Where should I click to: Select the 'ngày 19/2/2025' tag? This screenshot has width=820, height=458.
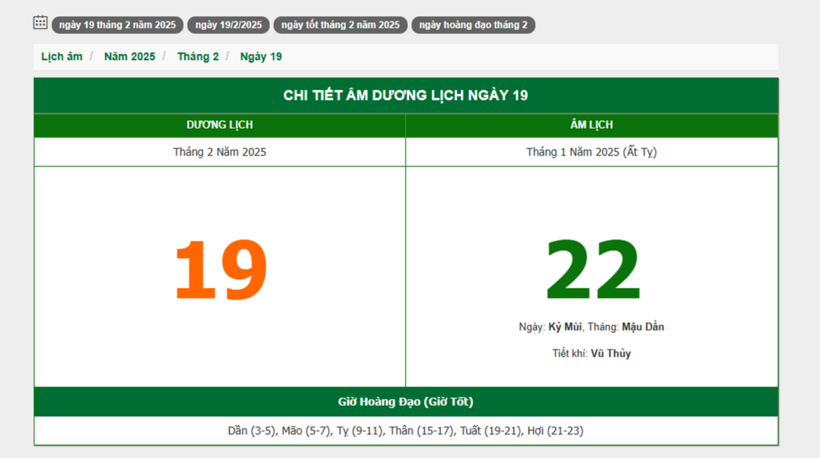(228, 25)
